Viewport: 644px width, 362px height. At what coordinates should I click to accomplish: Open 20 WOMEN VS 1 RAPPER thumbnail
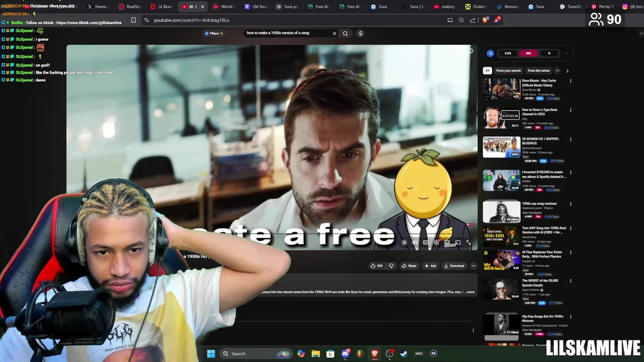pyautogui.click(x=502, y=147)
